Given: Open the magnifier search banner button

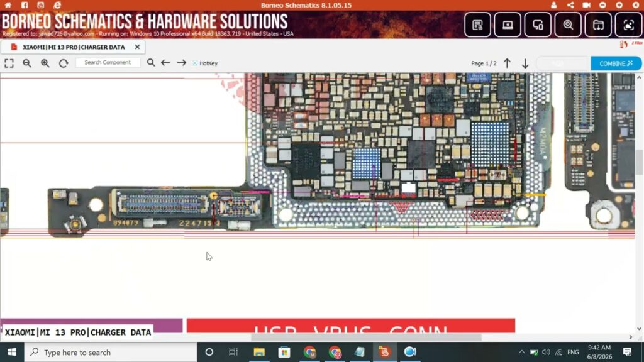Looking at the screenshot, I should pyautogui.click(x=568, y=25).
